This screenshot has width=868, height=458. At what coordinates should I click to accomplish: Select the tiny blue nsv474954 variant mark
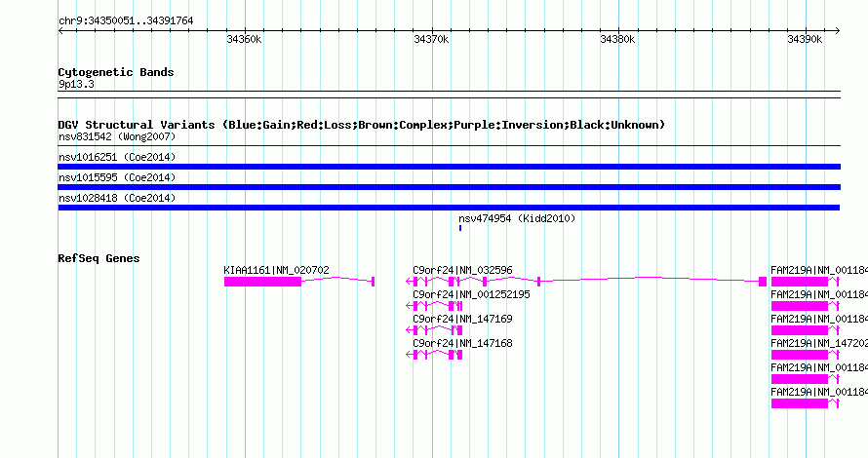pyautogui.click(x=460, y=228)
